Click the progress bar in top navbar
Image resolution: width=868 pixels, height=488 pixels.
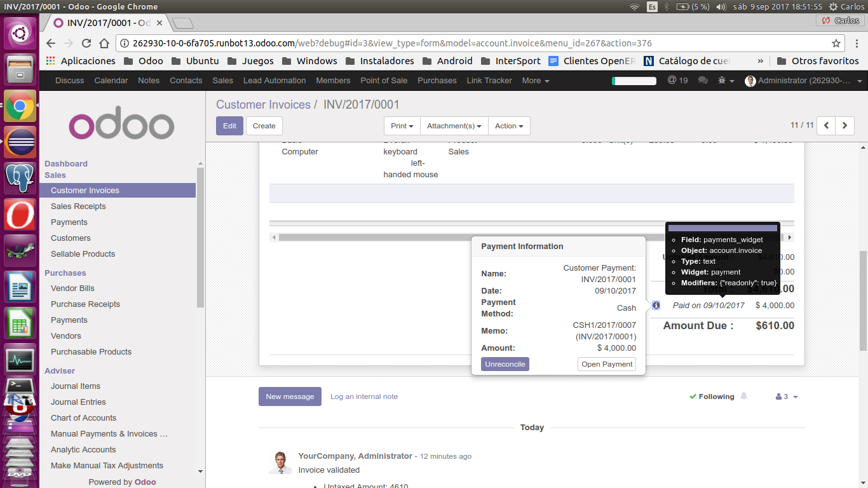pyautogui.click(x=634, y=81)
